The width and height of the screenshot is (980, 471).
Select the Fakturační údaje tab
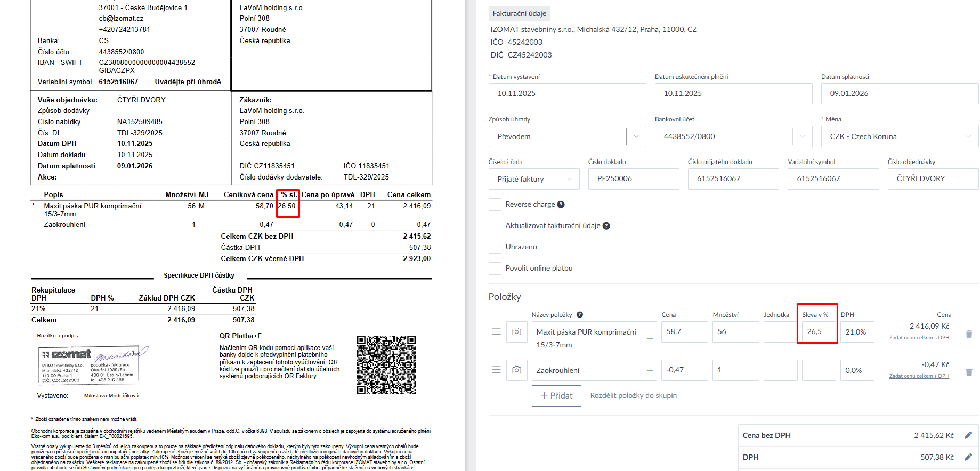tap(519, 14)
